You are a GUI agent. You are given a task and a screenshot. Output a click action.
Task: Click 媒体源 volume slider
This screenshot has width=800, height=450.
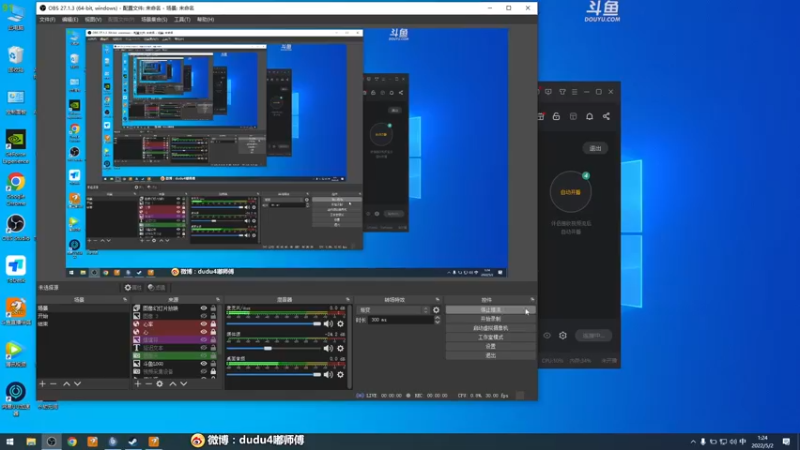pos(274,348)
